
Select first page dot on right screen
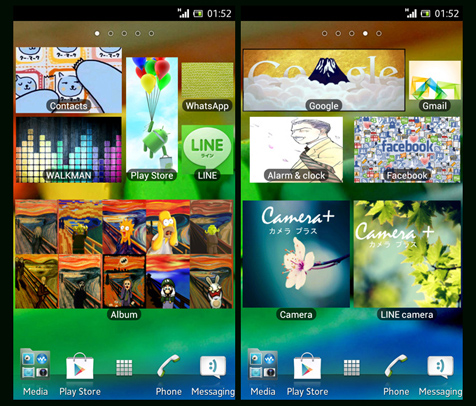tap(325, 33)
